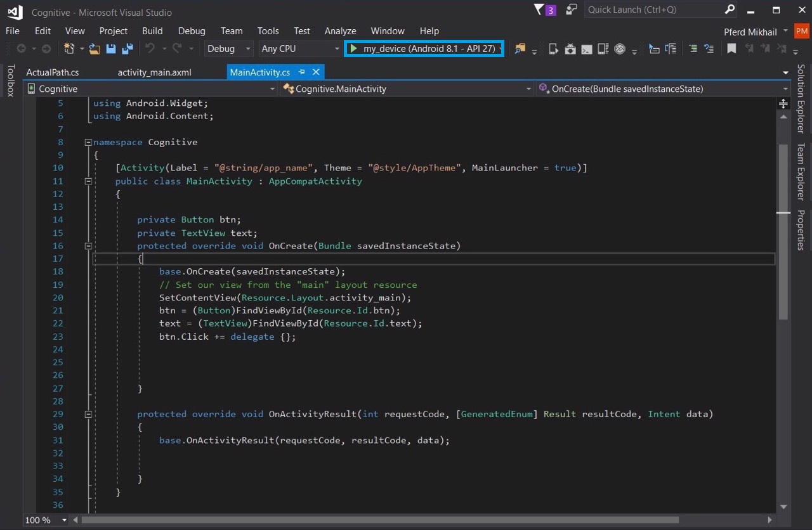Click the Save All icon

[x=127, y=49]
